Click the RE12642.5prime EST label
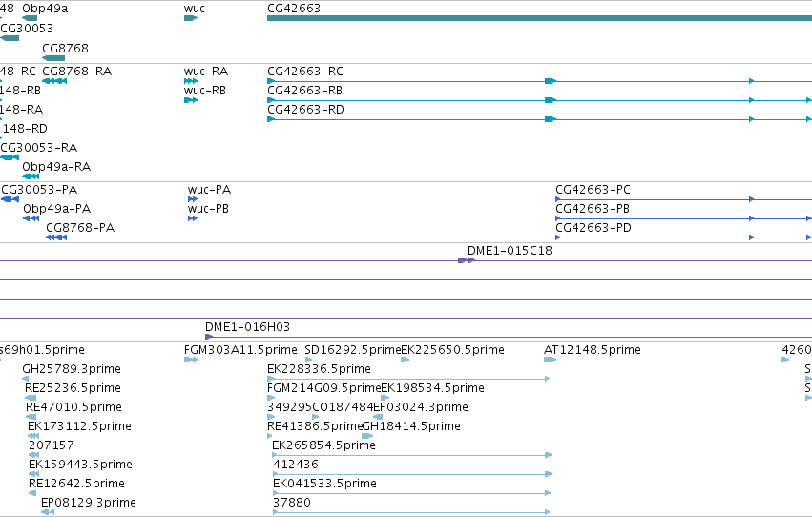Image resolution: width=812 pixels, height=517 pixels. click(x=76, y=484)
